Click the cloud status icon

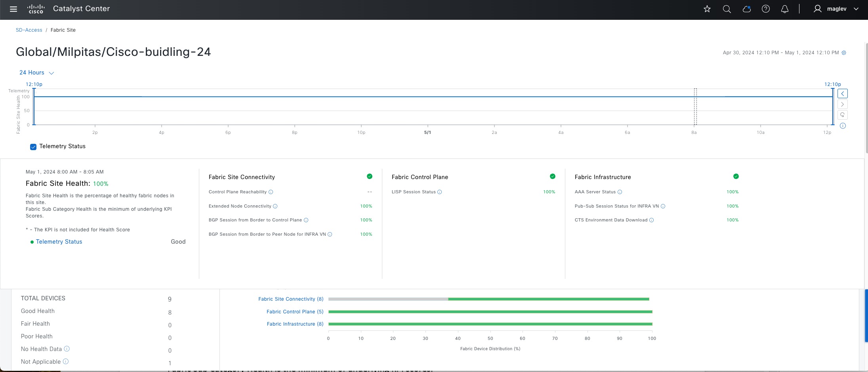point(746,9)
